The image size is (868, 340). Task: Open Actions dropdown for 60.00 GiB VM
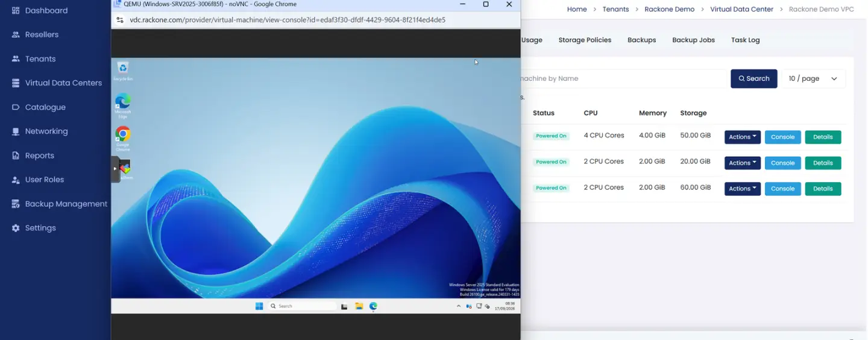coord(743,189)
